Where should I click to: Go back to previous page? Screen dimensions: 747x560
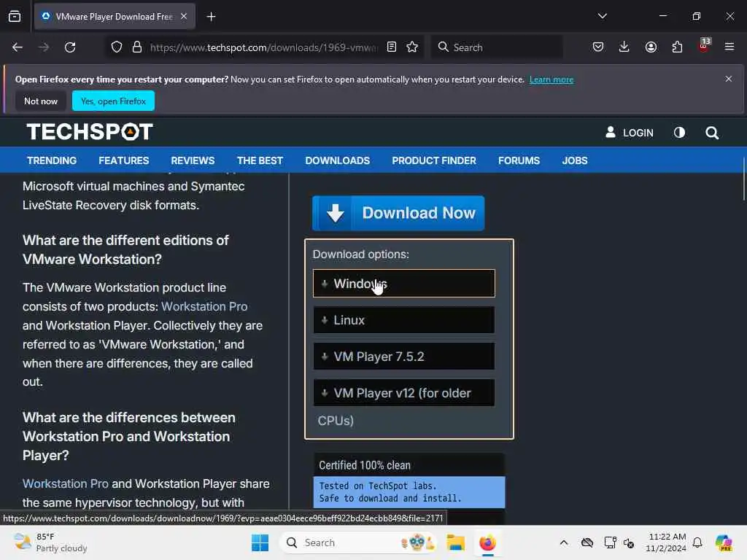coord(18,47)
